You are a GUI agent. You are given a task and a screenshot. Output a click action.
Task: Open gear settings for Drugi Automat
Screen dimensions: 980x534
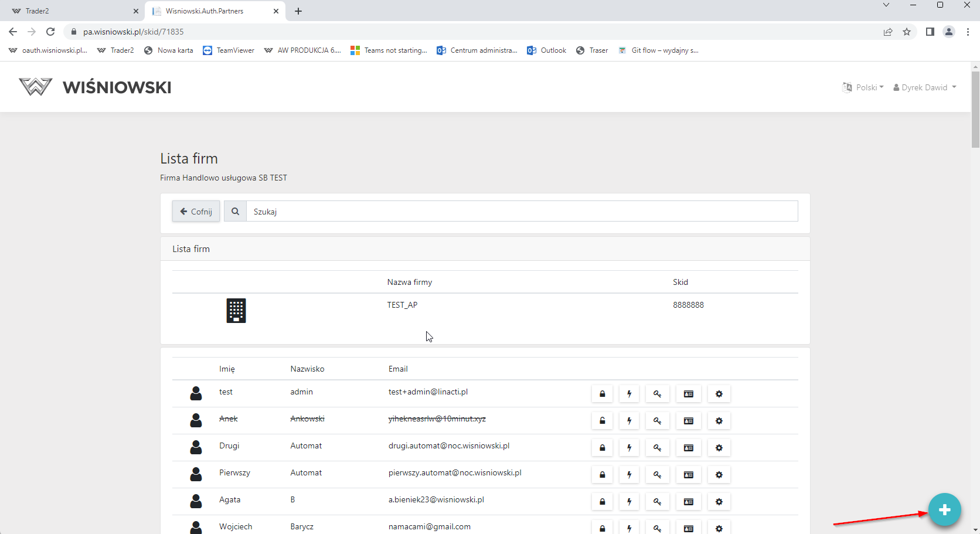point(719,448)
